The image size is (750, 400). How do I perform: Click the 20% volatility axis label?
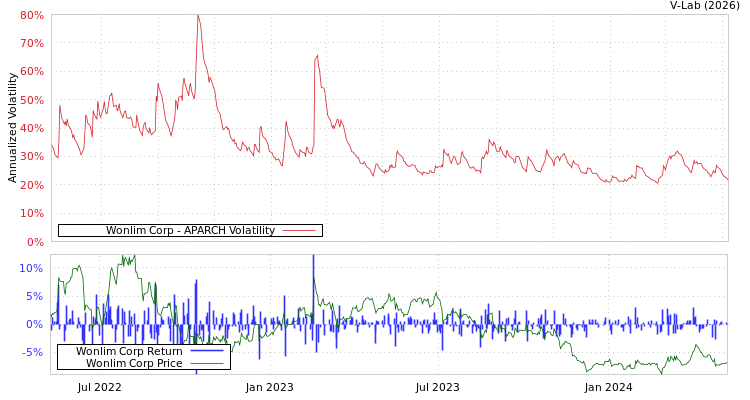[31, 186]
